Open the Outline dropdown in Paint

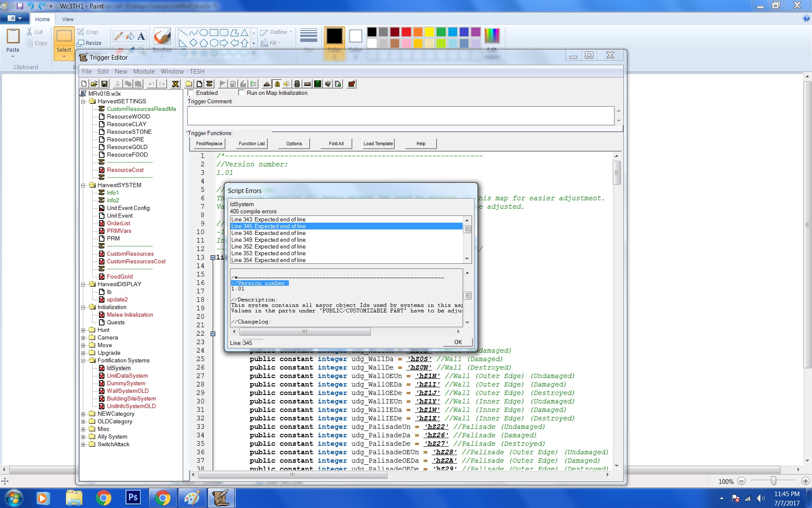coord(276,32)
